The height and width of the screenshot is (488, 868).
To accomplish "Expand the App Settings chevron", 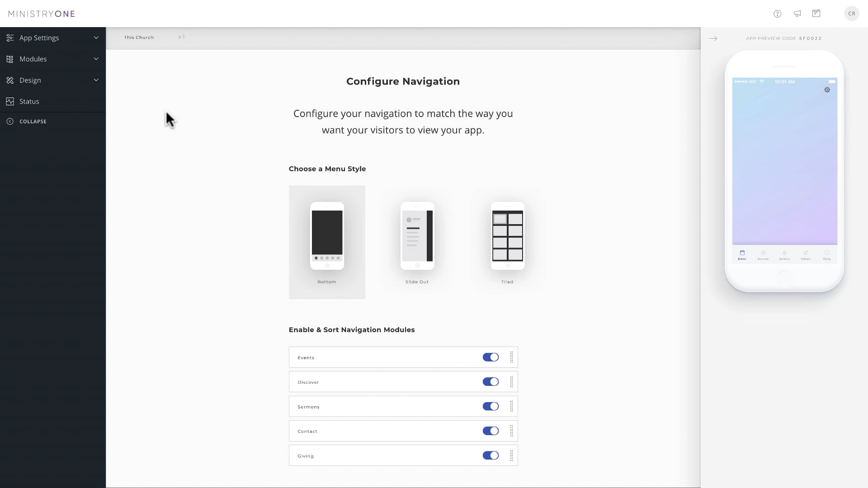I will coord(96,38).
